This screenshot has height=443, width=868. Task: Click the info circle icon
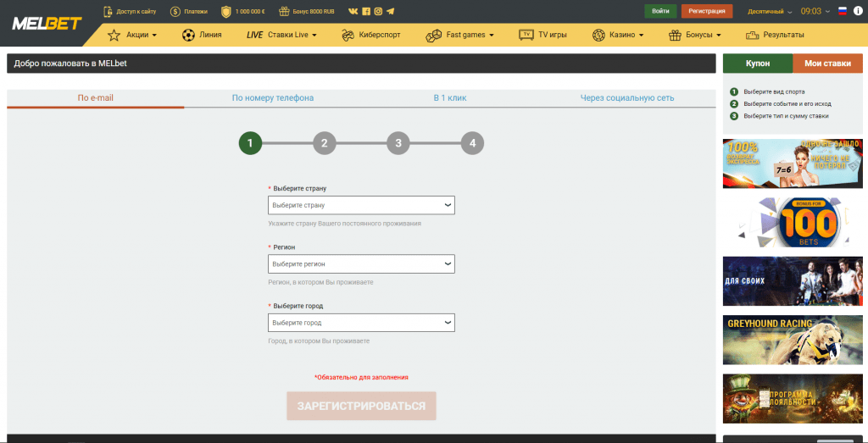858,11
